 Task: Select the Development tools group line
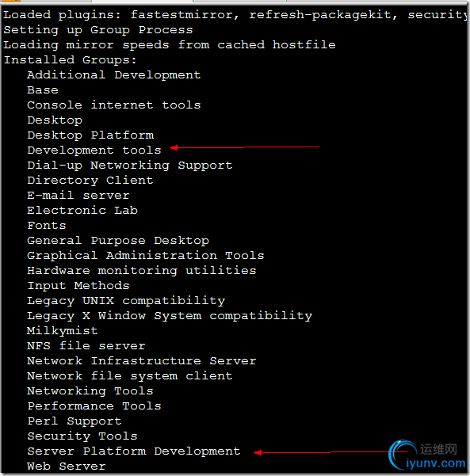pos(94,150)
